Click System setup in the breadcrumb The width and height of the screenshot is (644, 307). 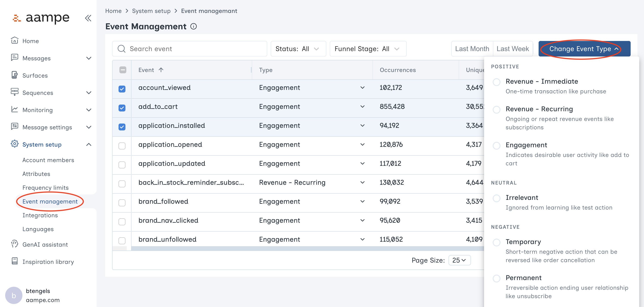pos(151,11)
